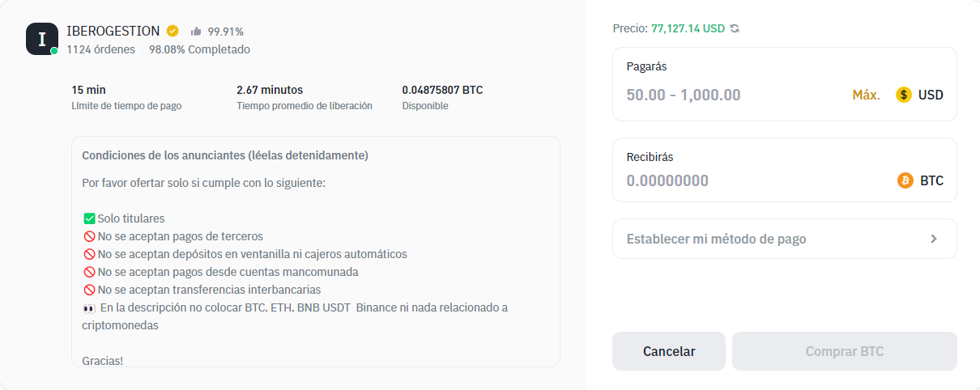
Task: Click the USD coin icon
Action: tap(904, 95)
